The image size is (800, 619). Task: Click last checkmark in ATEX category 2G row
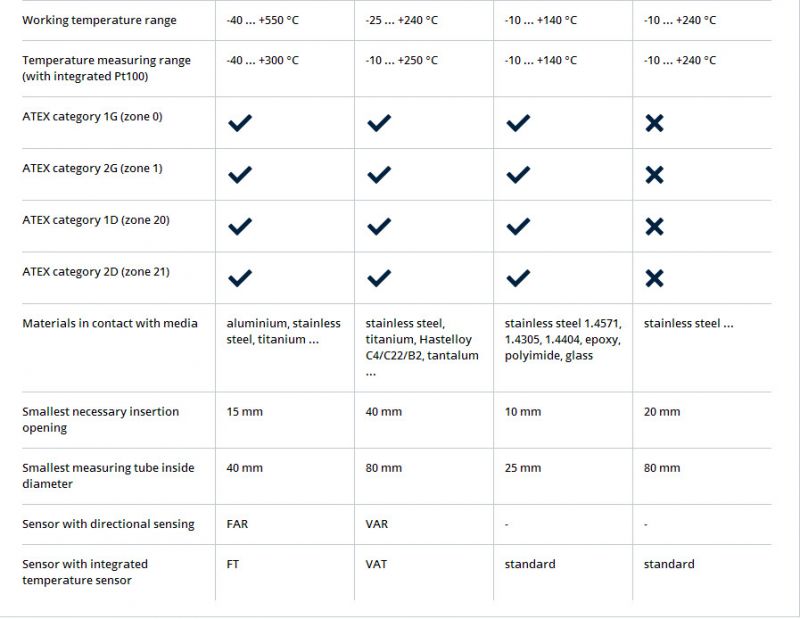pyautogui.click(x=517, y=175)
